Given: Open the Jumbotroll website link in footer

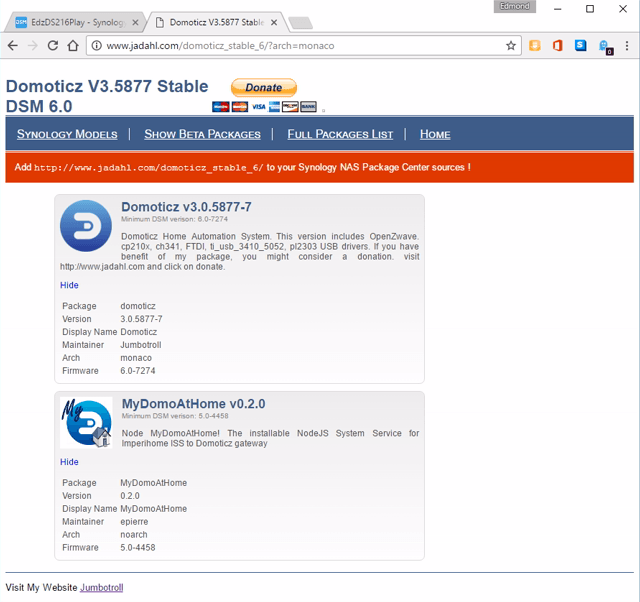Looking at the screenshot, I should coord(102,588).
